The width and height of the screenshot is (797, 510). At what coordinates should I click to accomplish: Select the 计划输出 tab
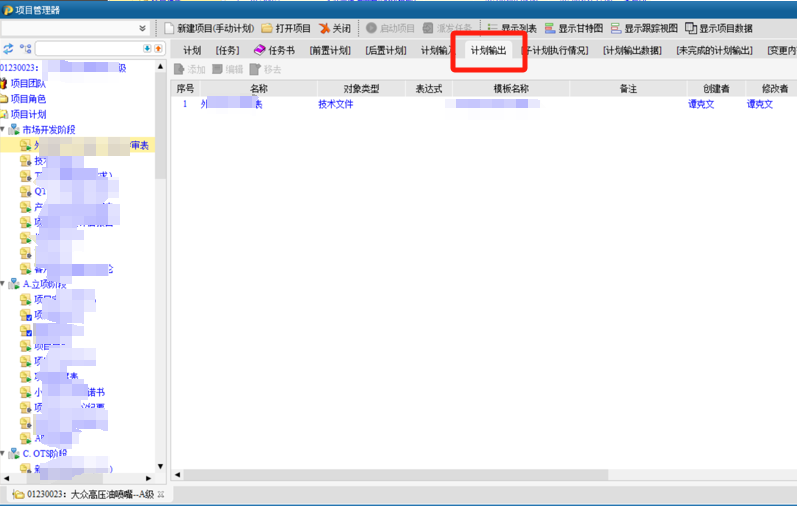488,50
